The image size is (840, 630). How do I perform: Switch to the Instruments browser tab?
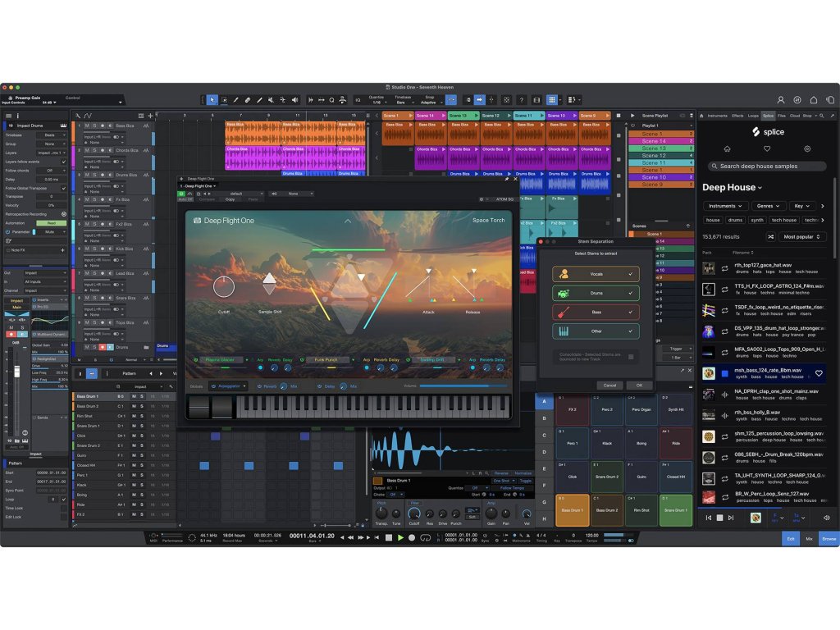click(717, 116)
